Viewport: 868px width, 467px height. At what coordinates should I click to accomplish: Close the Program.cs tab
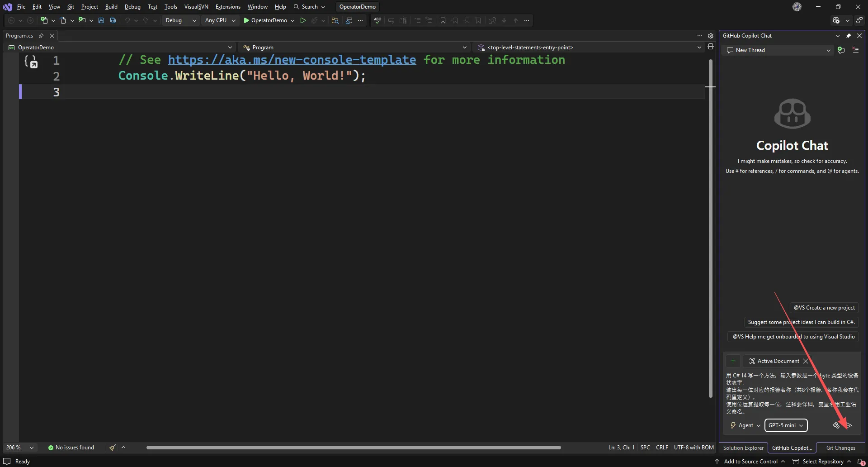[52, 36]
